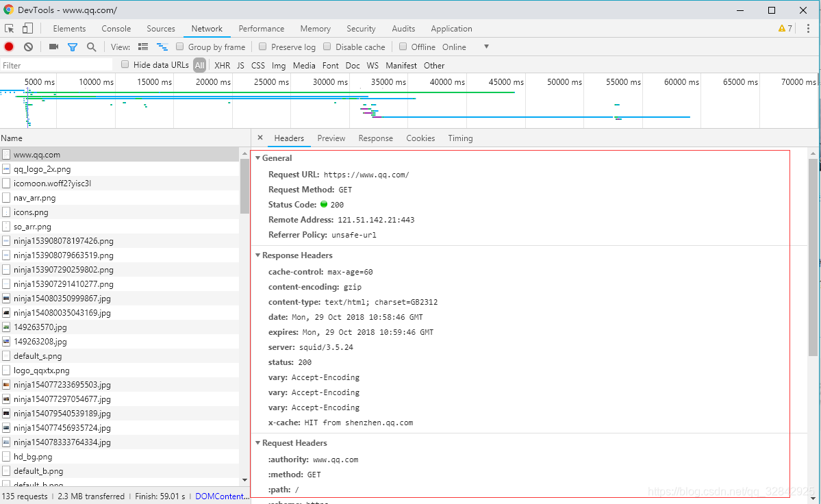
Task: Filter requests by Font type
Action: pyautogui.click(x=331, y=66)
